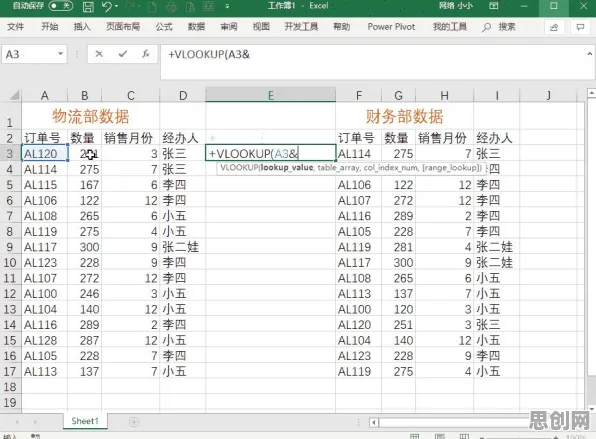Select row 10 header
The image size is (596, 439).
[10, 263]
